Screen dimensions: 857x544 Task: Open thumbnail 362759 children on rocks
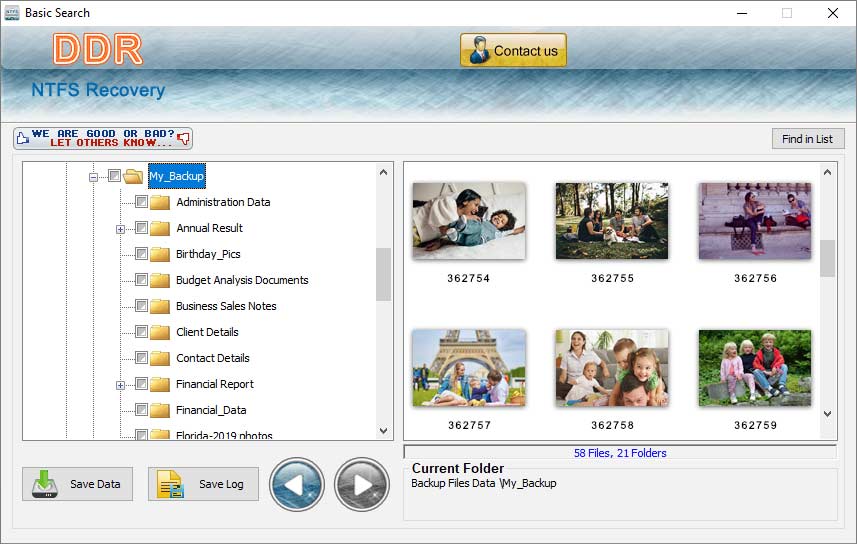point(755,367)
